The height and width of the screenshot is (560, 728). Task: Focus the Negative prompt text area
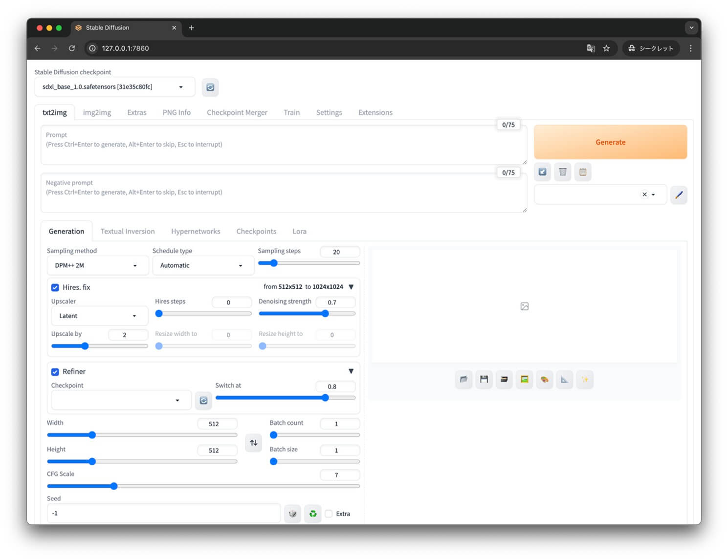tap(284, 193)
